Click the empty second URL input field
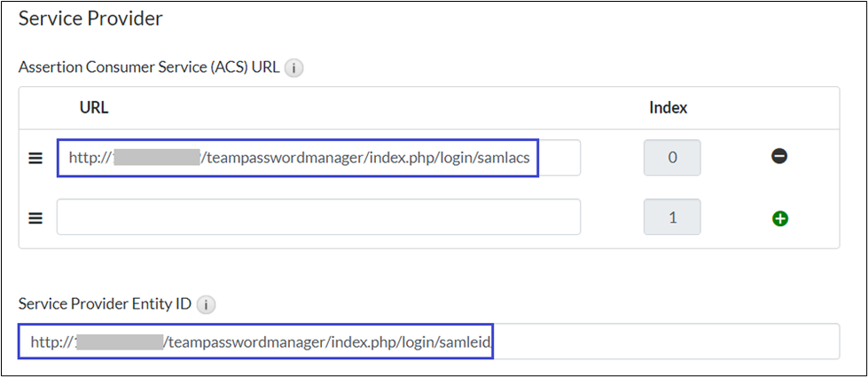 coord(319,216)
